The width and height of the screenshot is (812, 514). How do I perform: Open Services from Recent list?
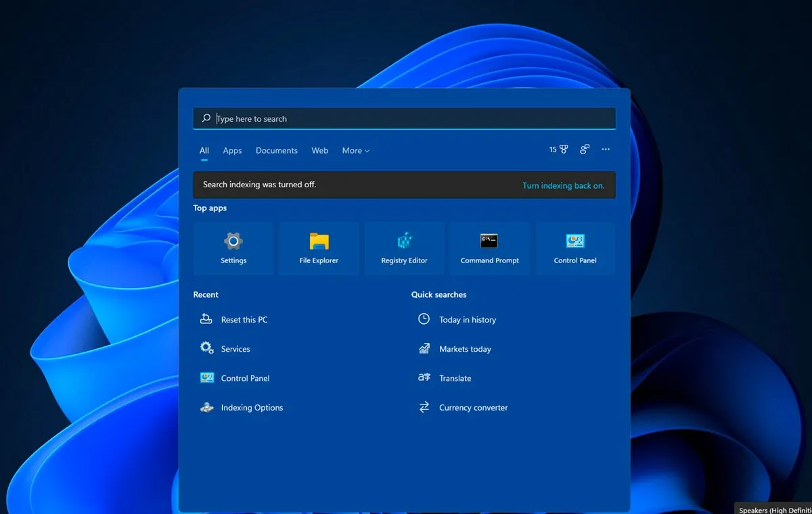(x=235, y=349)
